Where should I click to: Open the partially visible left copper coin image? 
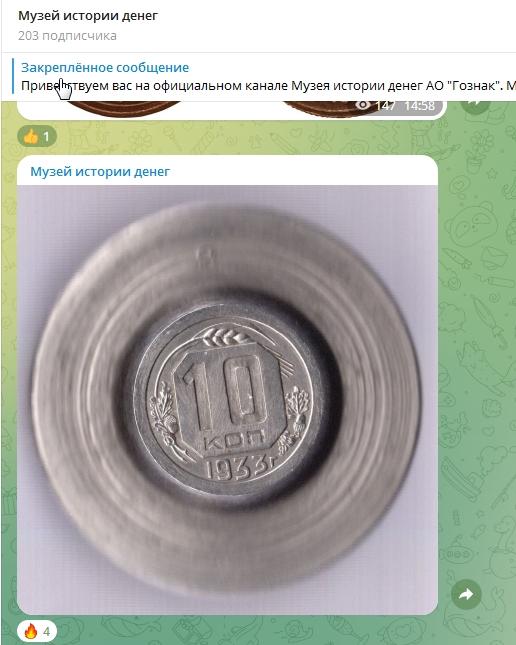[x=122, y=108]
